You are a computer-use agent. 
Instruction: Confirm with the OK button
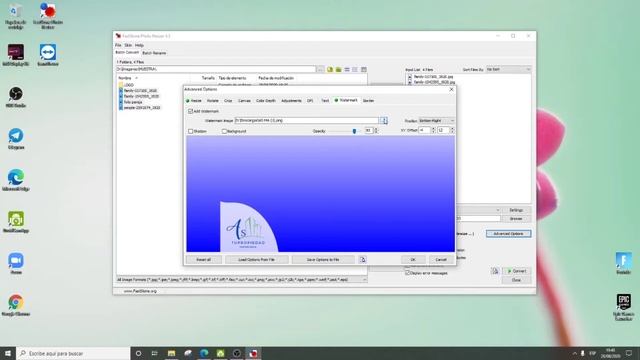413,260
